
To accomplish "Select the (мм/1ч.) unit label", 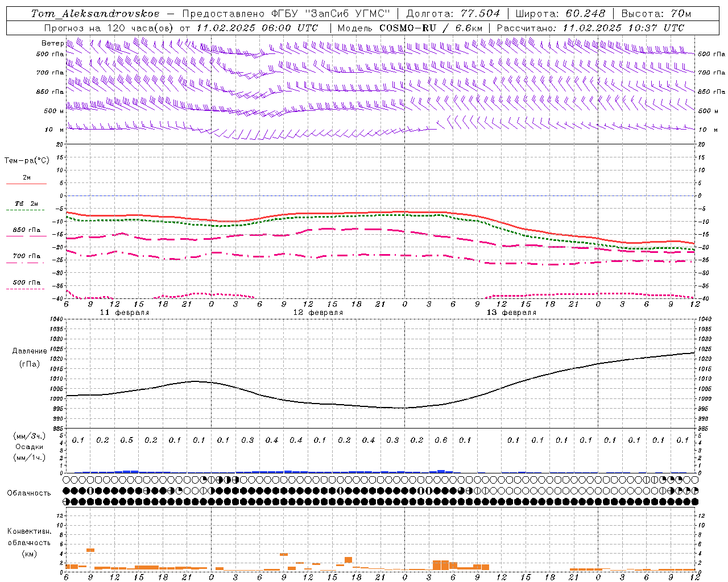I will coord(29,458).
